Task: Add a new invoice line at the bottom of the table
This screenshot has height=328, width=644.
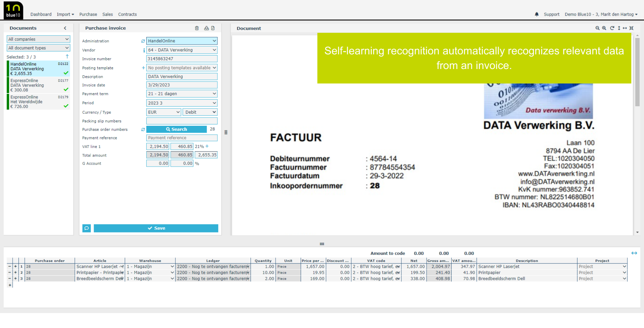Action: click(x=10, y=285)
